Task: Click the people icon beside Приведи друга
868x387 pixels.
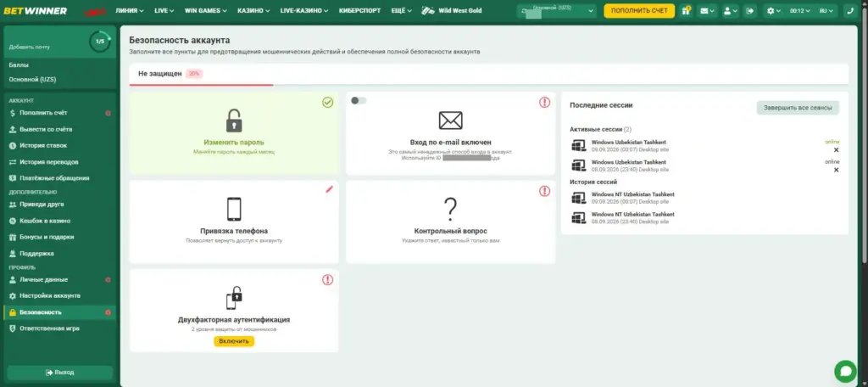Action: (x=13, y=204)
